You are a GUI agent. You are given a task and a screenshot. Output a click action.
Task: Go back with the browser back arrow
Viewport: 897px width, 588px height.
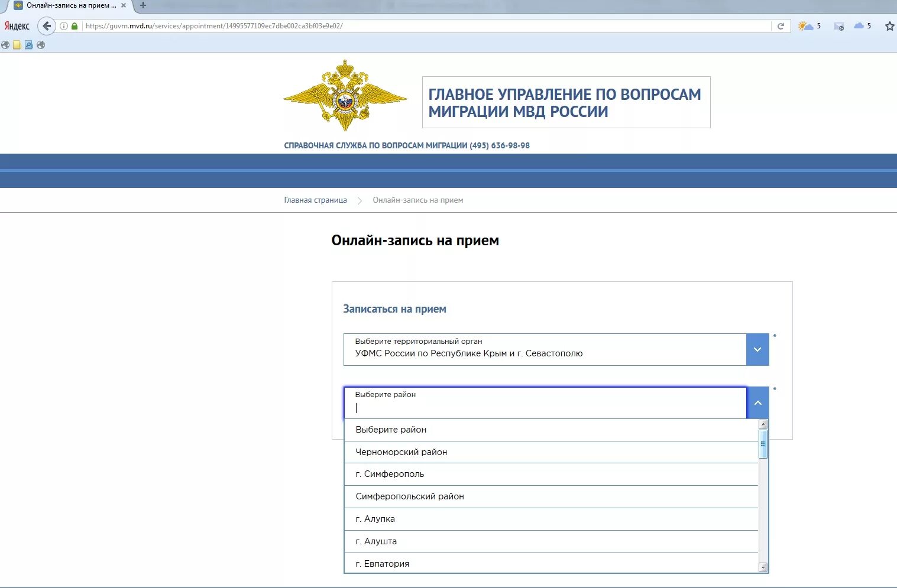tap(47, 26)
